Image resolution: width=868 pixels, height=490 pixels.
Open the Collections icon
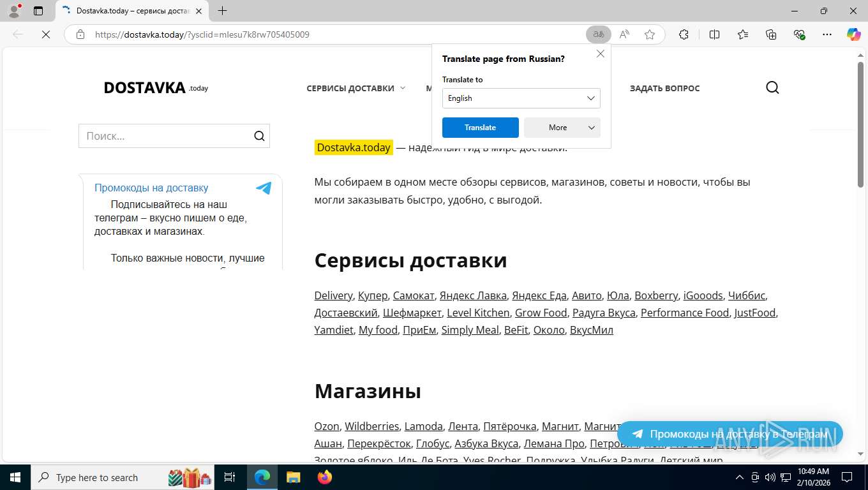pyautogui.click(x=771, y=34)
